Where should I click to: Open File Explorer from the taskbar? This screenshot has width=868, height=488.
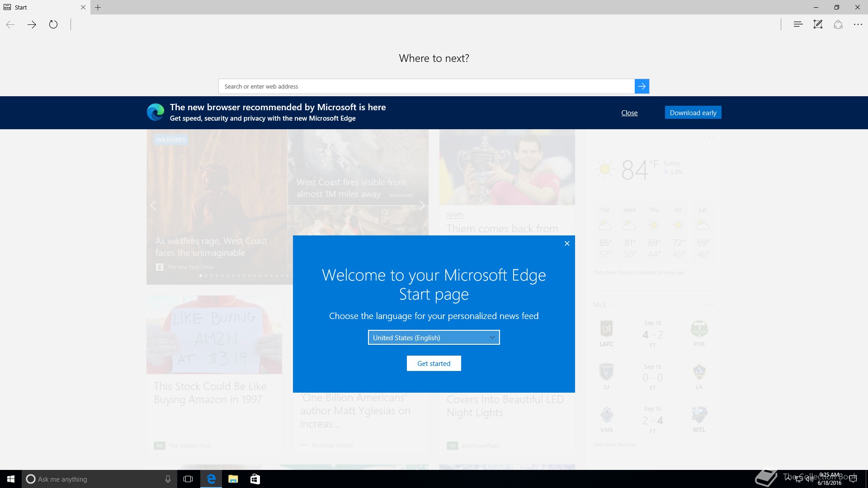click(233, 479)
